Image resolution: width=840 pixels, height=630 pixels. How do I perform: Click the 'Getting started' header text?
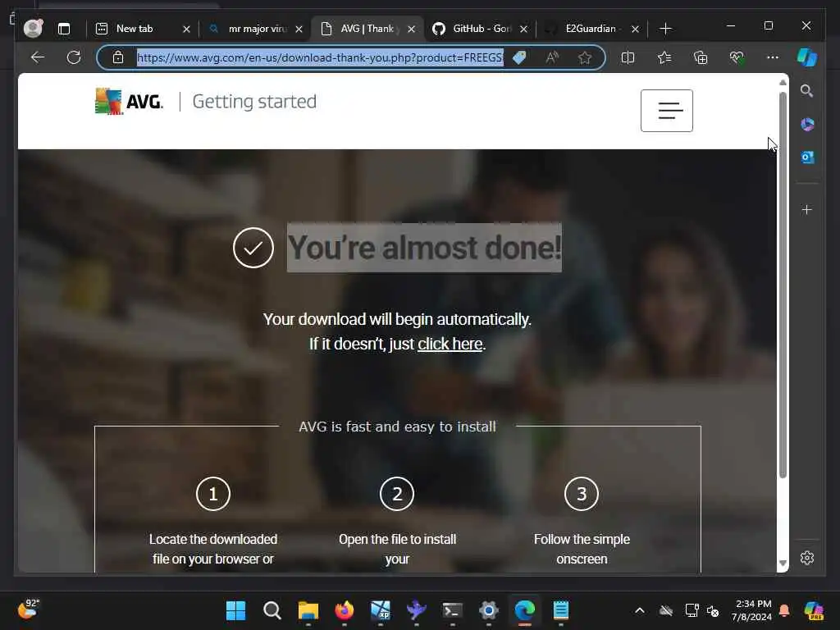(x=254, y=101)
